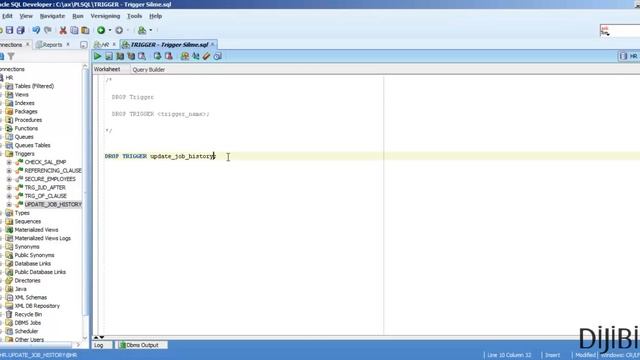Close the Trigger Silme.sql tab
The image size is (640, 360).
213,44
